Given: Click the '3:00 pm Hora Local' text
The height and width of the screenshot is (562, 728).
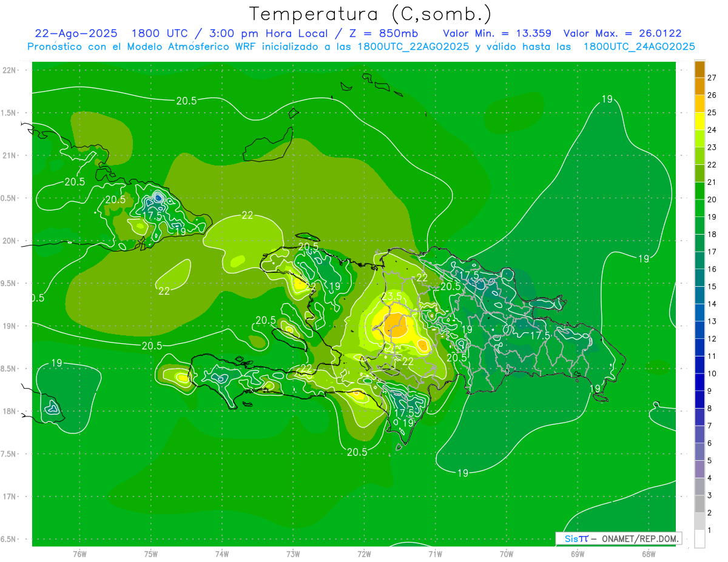Looking at the screenshot, I should pyautogui.click(x=268, y=33).
